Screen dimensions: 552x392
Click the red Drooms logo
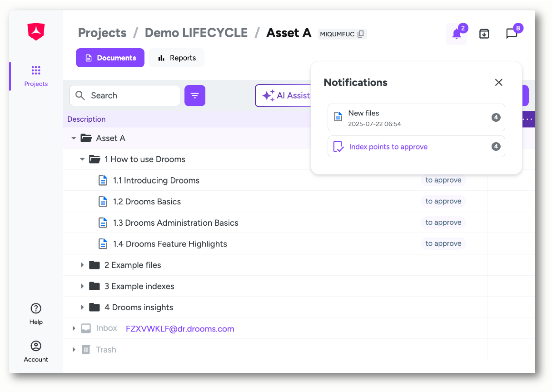[36, 32]
